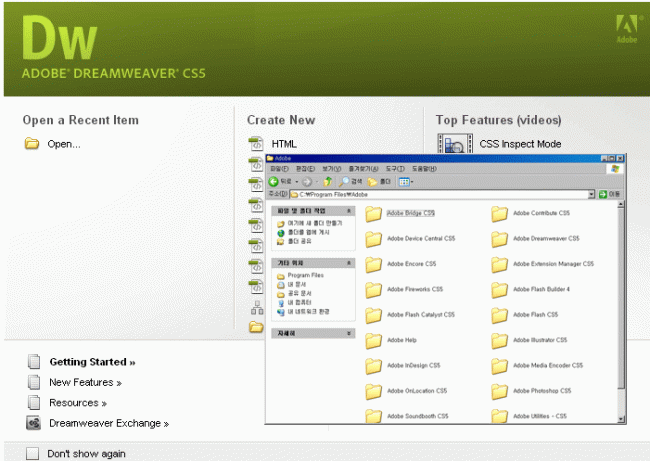Click the HTML document icon under Create New
The width and height of the screenshot is (650, 461).
point(256,144)
